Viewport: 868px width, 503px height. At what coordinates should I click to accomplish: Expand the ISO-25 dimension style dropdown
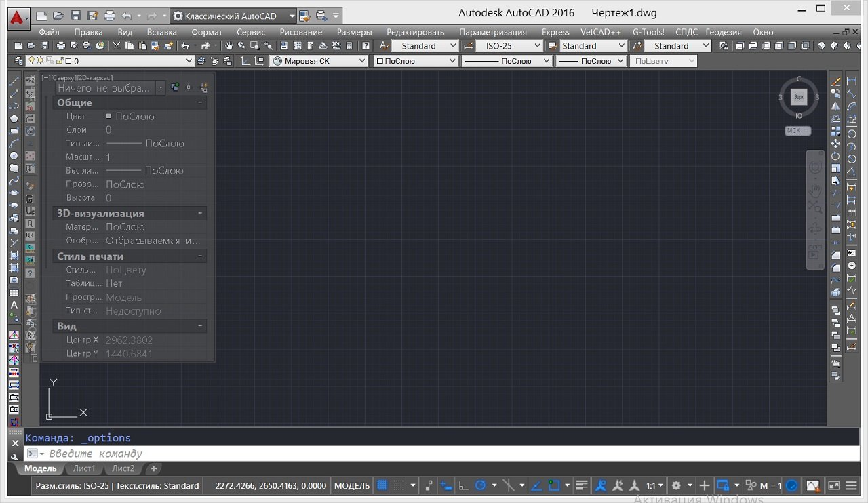pos(537,46)
